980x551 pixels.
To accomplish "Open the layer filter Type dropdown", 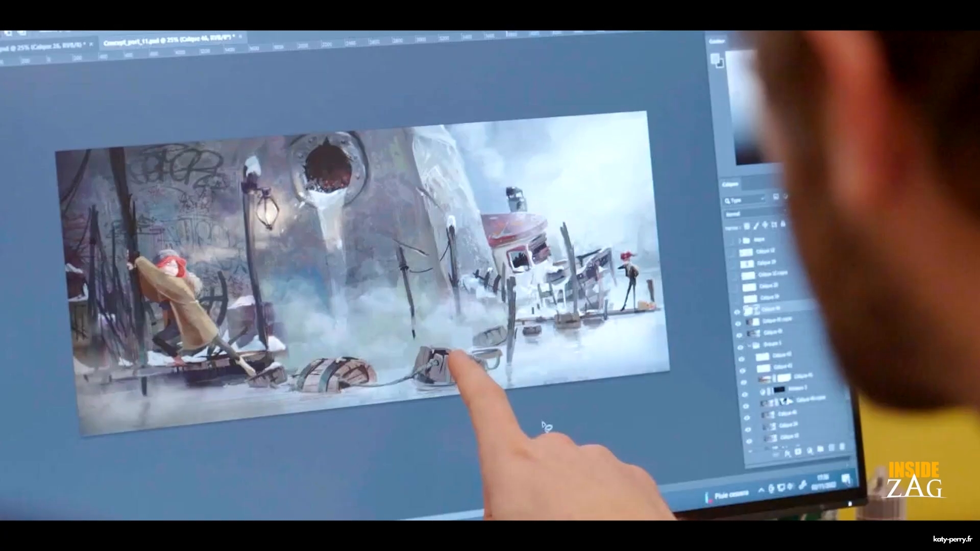I will 745,199.
